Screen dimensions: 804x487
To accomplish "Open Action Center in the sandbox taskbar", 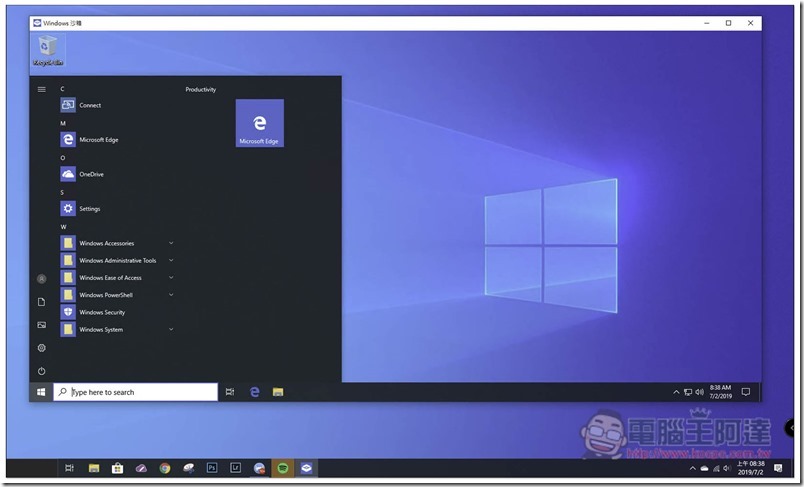I will click(x=746, y=392).
